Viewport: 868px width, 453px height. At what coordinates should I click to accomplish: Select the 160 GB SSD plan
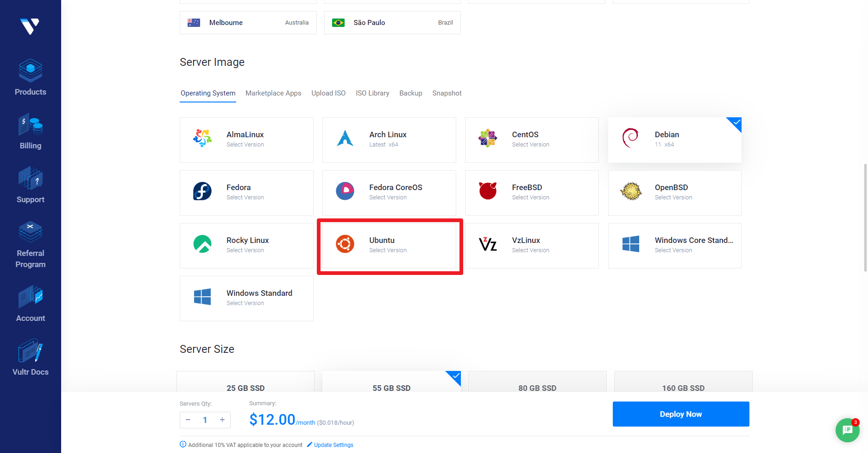pyautogui.click(x=683, y=382)
